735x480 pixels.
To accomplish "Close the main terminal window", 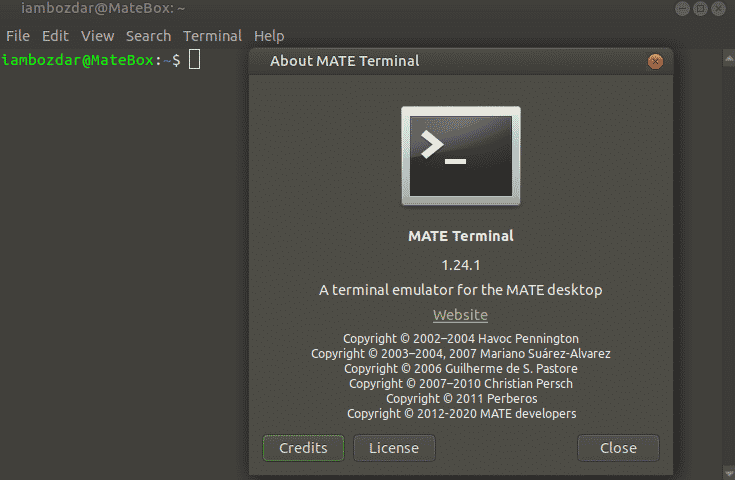I will point(718,8).
